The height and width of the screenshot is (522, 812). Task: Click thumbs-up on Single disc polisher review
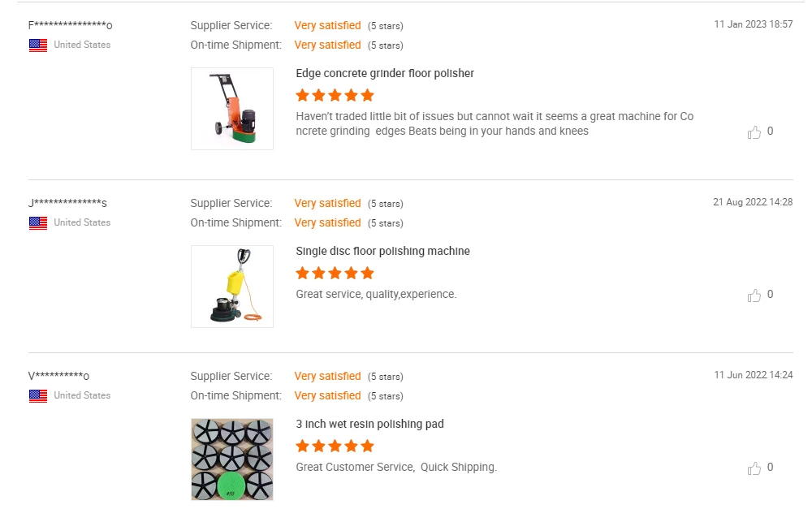pos(754,295)
